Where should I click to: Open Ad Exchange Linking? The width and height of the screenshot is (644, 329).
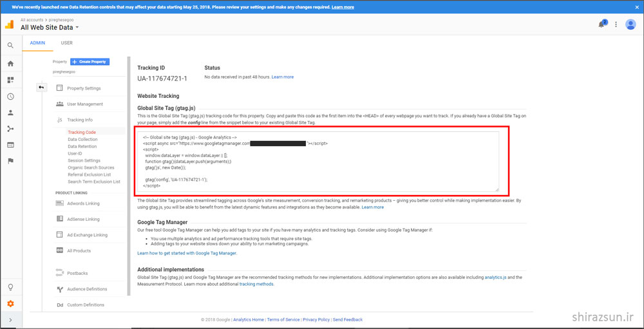pos(88,236)
